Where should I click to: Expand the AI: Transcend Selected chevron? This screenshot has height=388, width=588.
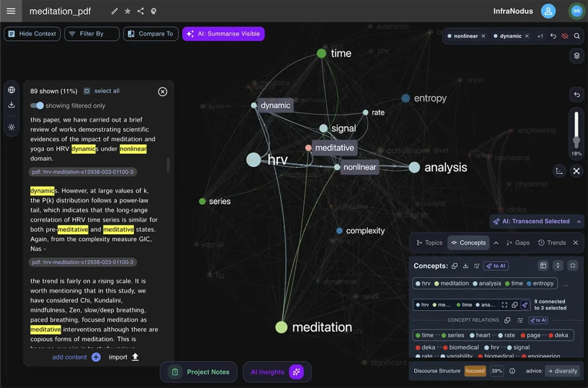pyautogui.click(x=579, y=222)
